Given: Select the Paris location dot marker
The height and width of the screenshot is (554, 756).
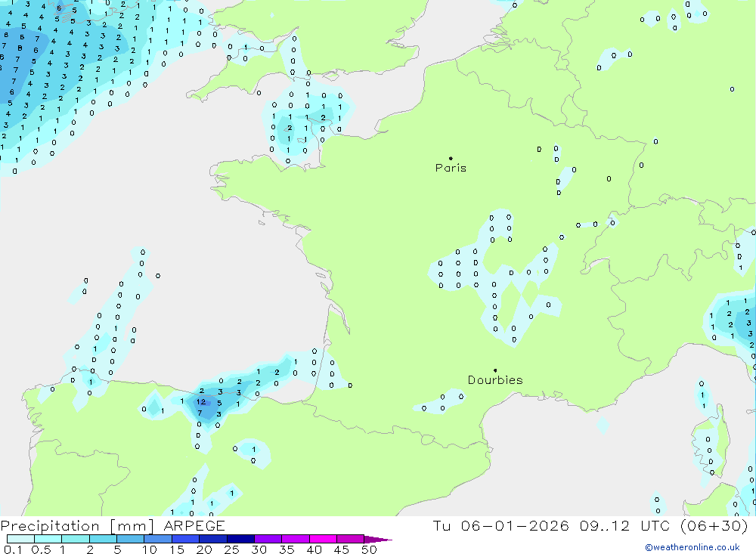Looking at the screenshot, I should (x=451, y=158).
